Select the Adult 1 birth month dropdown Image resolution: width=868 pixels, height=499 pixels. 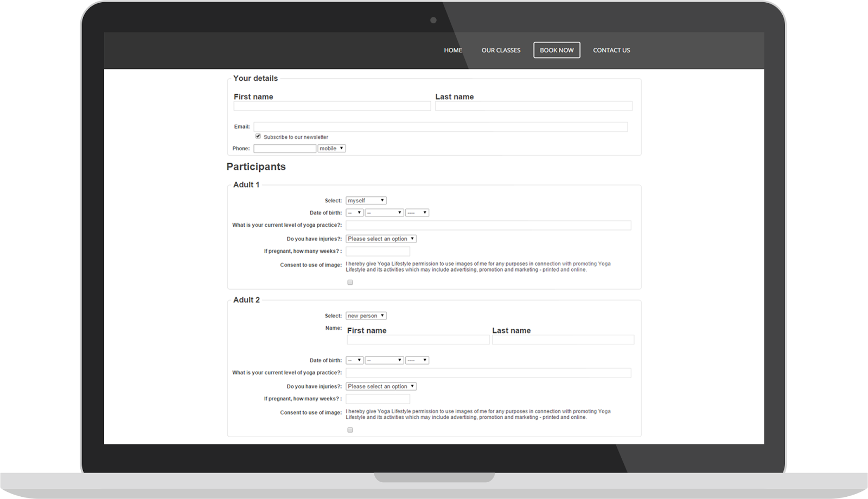click(384, 213)
